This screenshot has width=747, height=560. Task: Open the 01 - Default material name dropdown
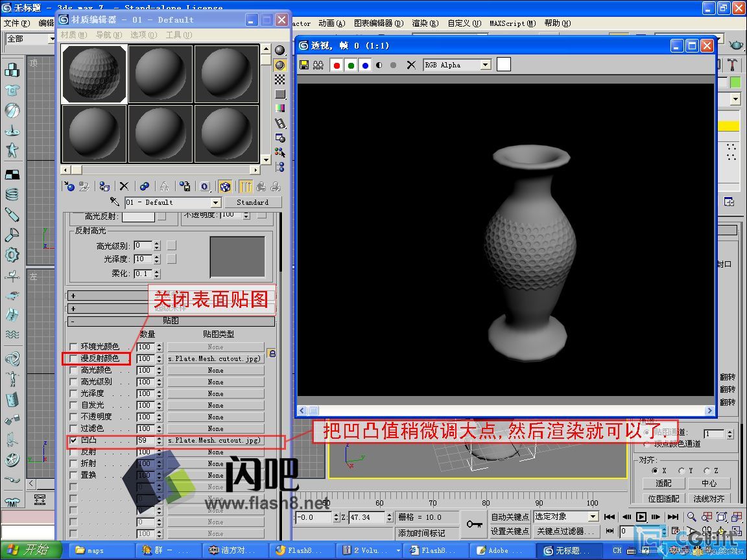pos(216,202)
